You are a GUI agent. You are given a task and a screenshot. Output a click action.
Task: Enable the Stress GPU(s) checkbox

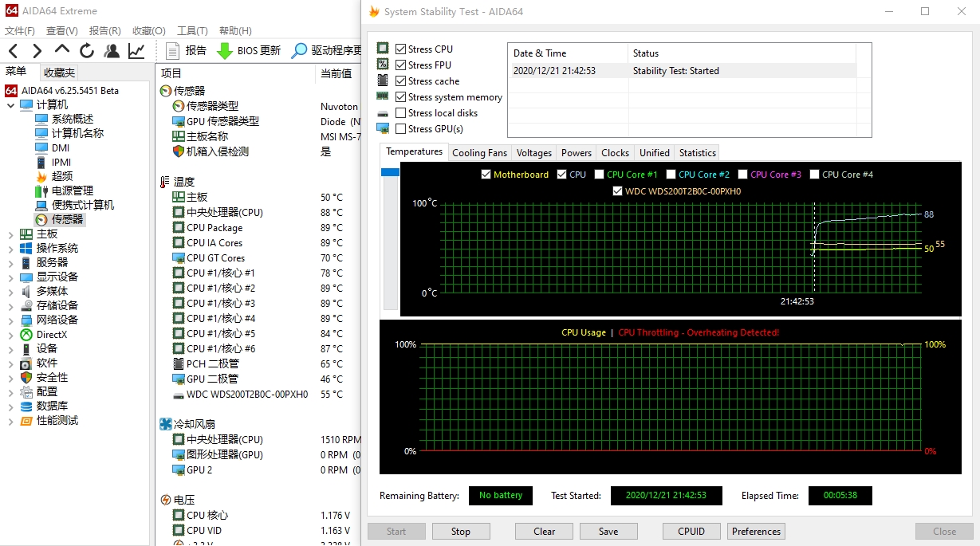[400, 128]
